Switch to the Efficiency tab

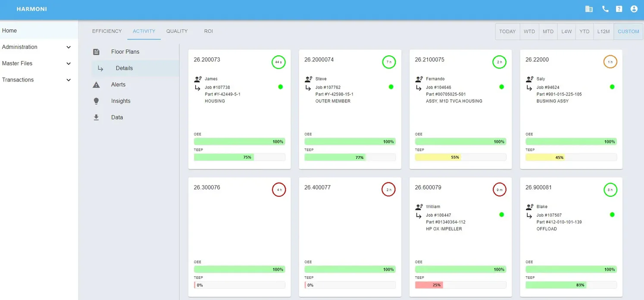(x=107, y=31)
